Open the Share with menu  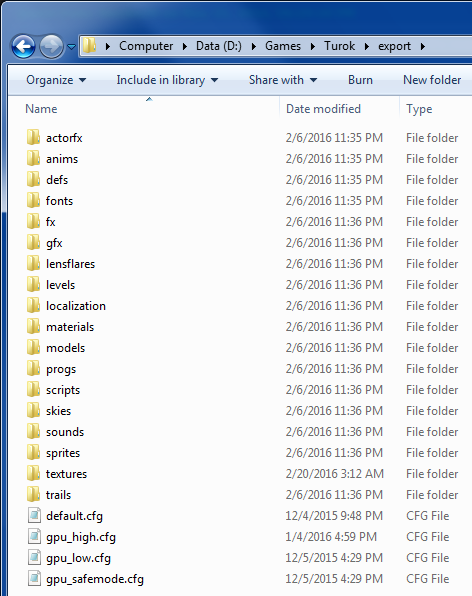(283, 80)
